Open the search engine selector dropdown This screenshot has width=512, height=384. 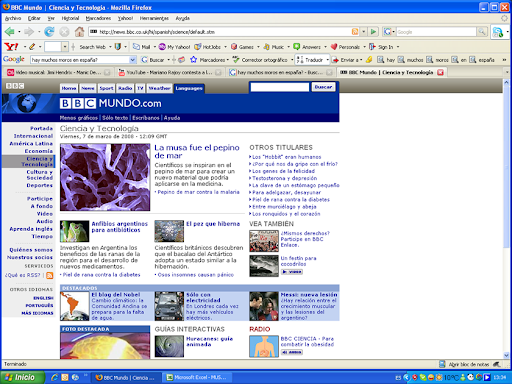coord(393,32)
